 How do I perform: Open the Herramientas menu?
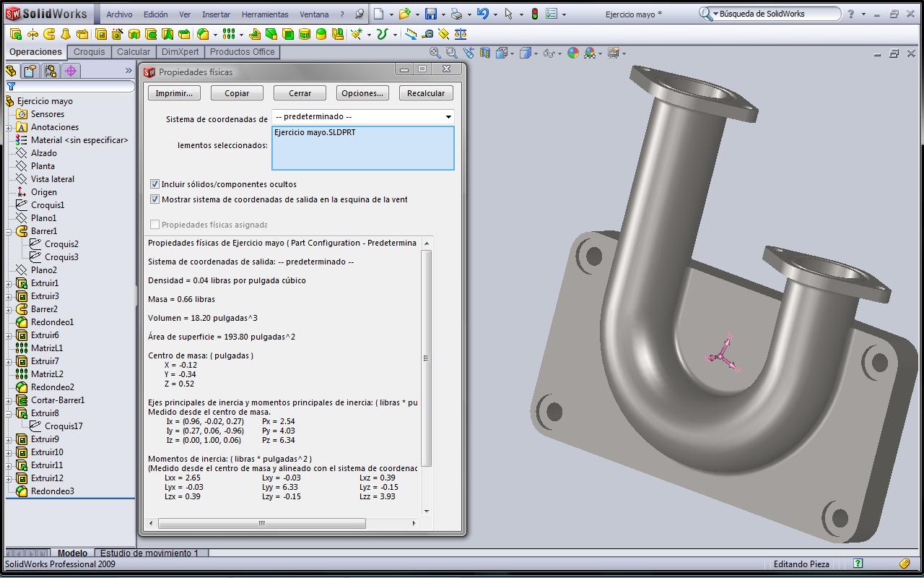coord(265,14)
